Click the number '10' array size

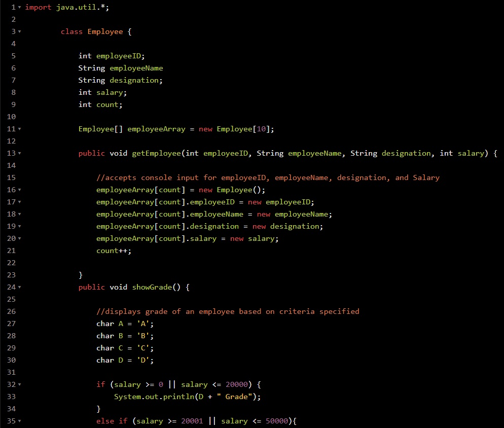click(x=261, y=129)
